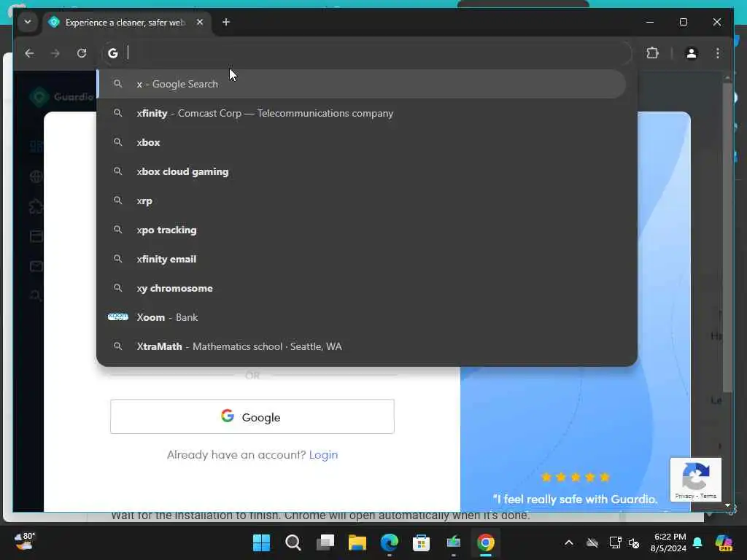Screen dimensions: 747x560
Task: Choose the 'Xoom - Bank' suggestion
Action: [x=362, y=317]
